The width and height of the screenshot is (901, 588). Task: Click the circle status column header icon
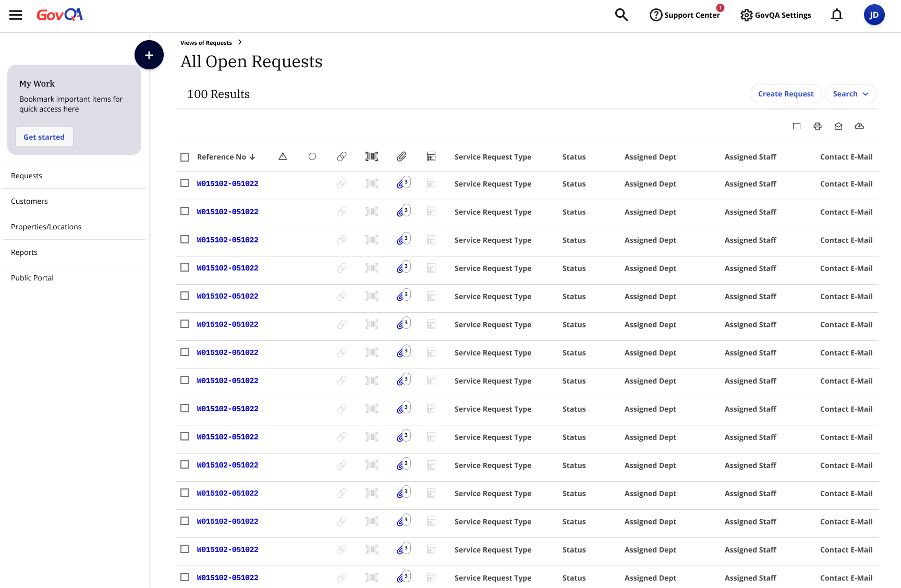312,156
